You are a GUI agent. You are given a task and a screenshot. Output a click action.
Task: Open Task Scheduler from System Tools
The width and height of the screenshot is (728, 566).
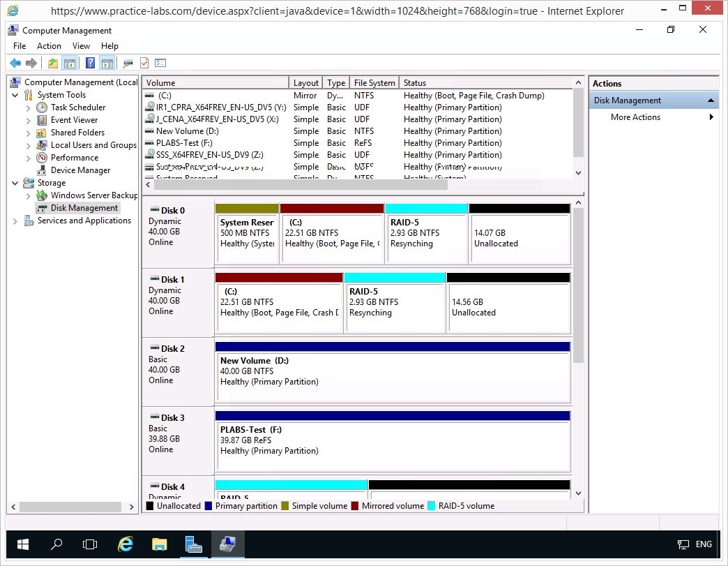[x=77, y=107]
